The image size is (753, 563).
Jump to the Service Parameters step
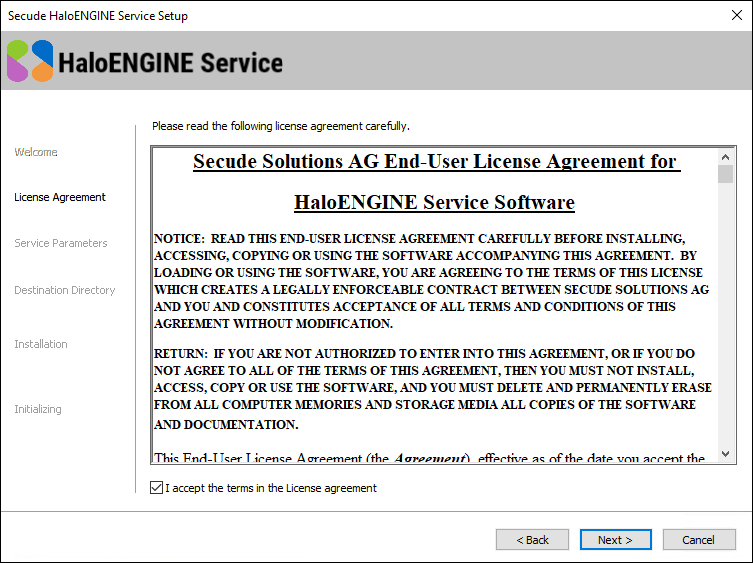61,243
